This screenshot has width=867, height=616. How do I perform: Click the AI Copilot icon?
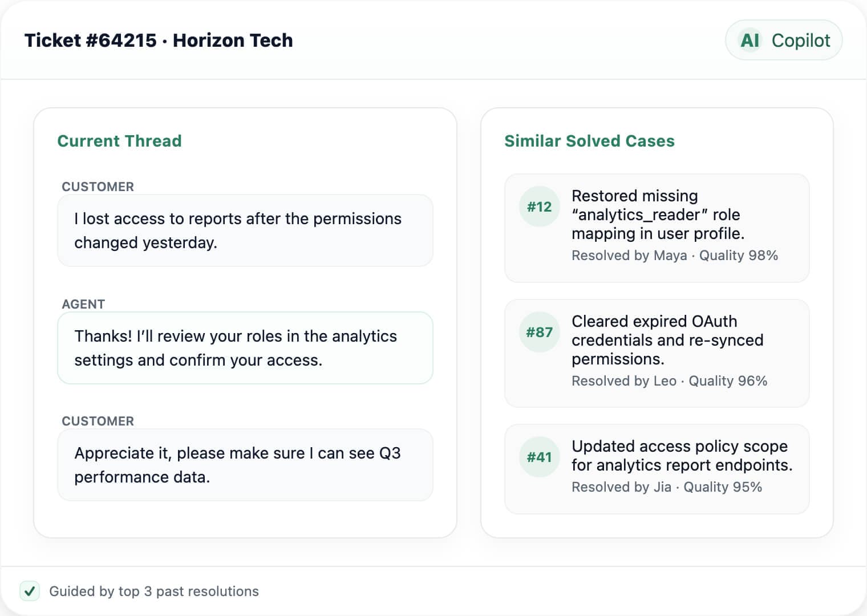pos(750,40)
